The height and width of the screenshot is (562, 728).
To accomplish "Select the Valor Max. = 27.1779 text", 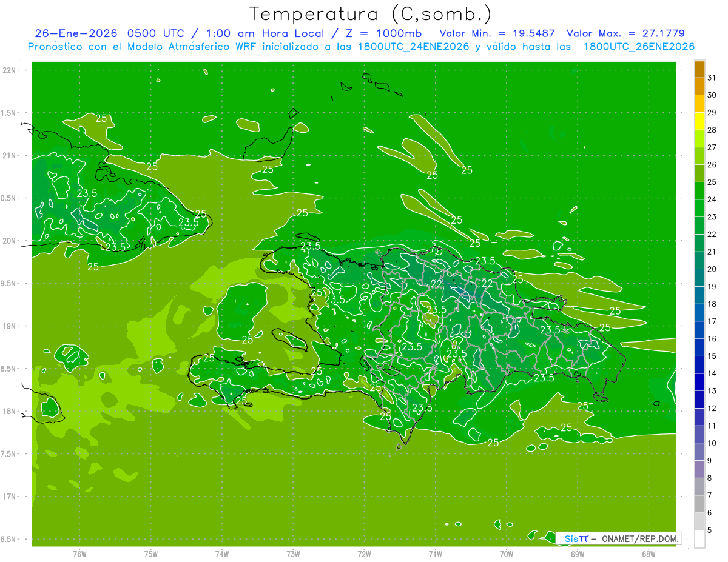I will (625, 33).
